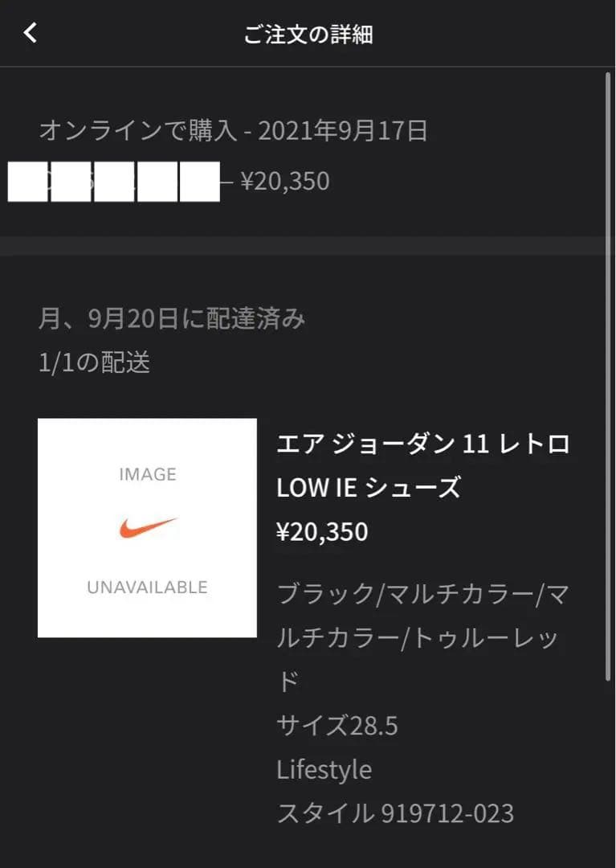Image resolution: width=616 pixels, height=868 pixels.
Task: Select the スタイル 919712-023 style number
Action: [394, 813]
